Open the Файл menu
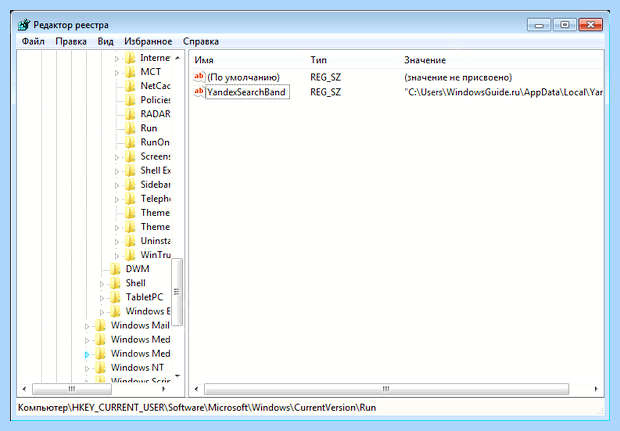This screenshot has width=620, height=431. click(33, 42)
